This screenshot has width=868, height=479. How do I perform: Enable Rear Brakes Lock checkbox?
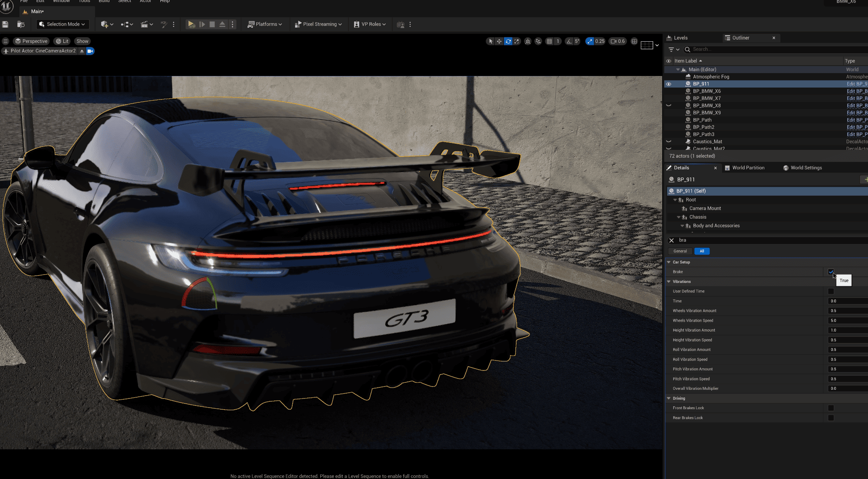[x=831, y=418]
